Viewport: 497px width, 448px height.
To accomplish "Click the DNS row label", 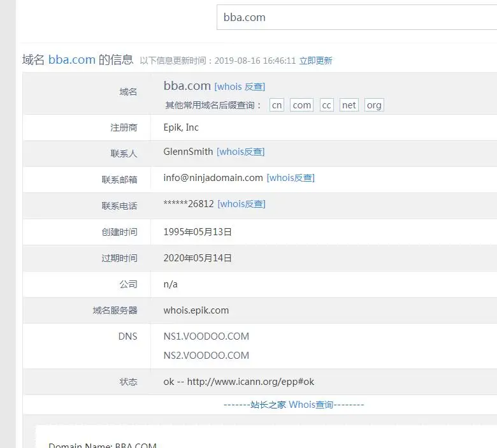I will pyautogui.click(x=127, y=336).
